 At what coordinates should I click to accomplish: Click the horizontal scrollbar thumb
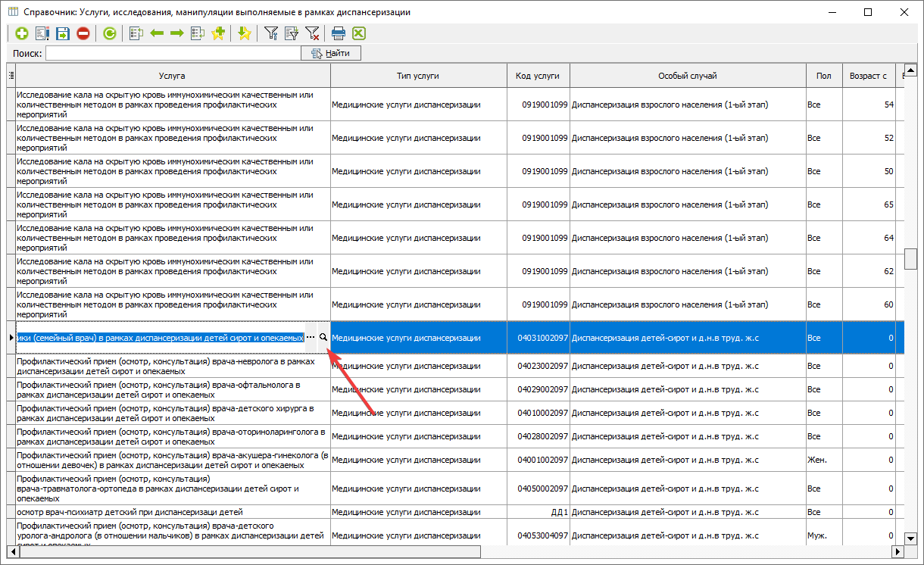250,551
